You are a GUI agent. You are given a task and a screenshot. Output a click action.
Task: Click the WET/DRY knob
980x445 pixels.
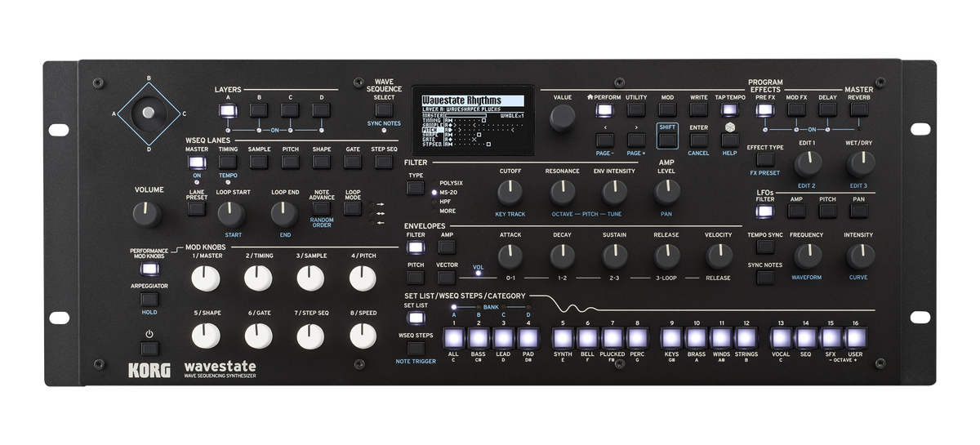[x=860, y=164]
